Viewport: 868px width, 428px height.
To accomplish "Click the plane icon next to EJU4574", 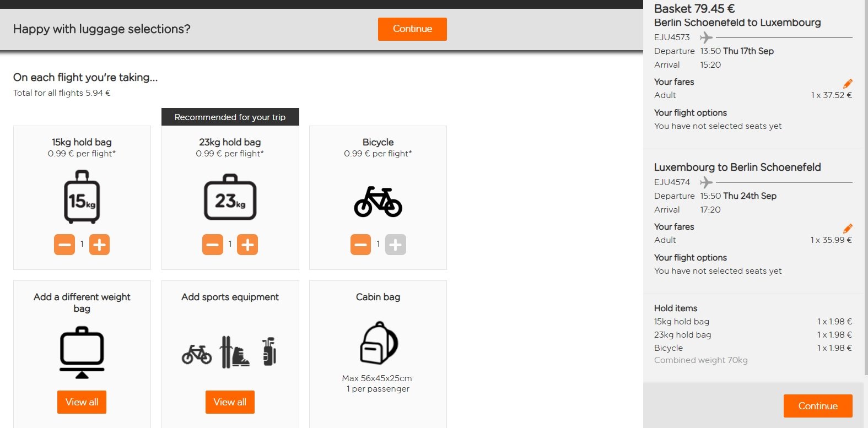I will (x=706, y=182).
